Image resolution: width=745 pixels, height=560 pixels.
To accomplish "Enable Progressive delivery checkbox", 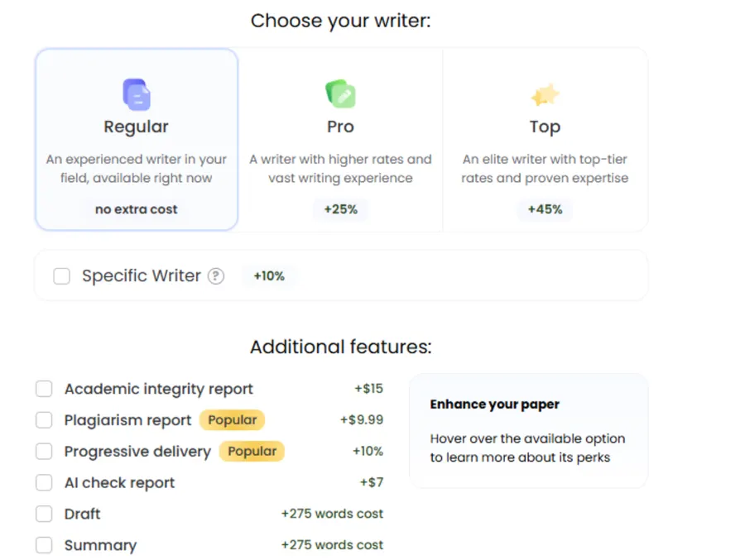I will pos(45,452).
